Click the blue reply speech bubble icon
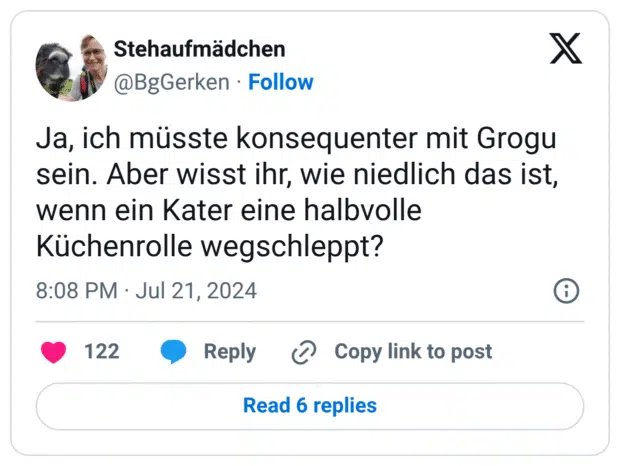The image size is (620, 466). point(174,351)
